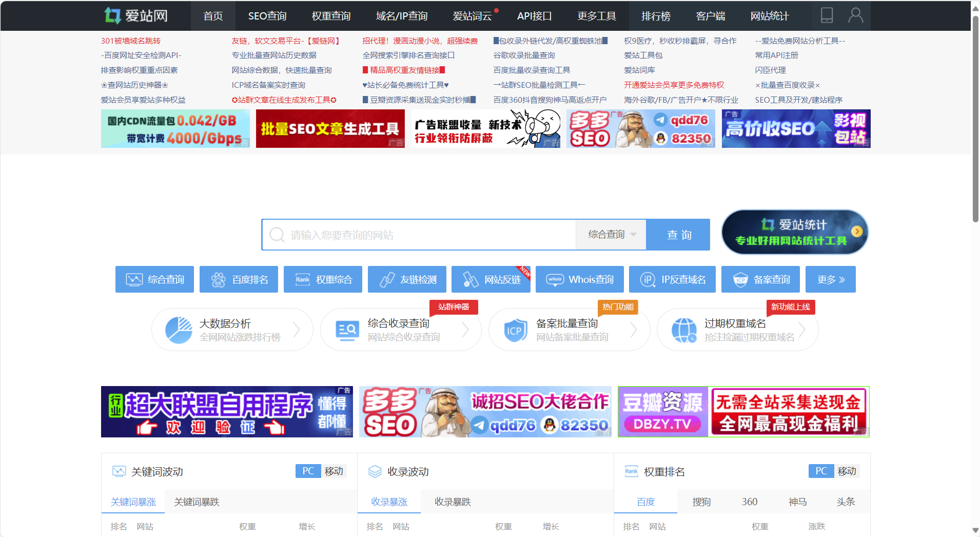Open 过期权重域名 card chevron
Image resolution: width=980 pixels, height=537 pixels.
[x=802, y=330]
